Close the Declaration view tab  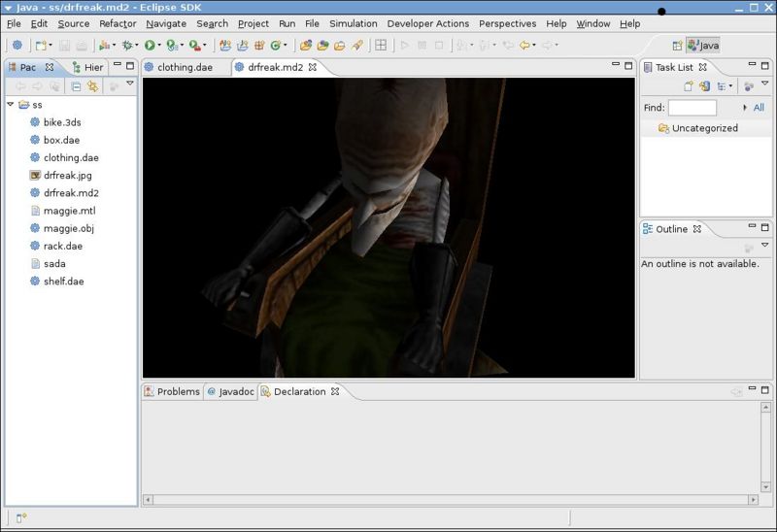pos(335,391)
